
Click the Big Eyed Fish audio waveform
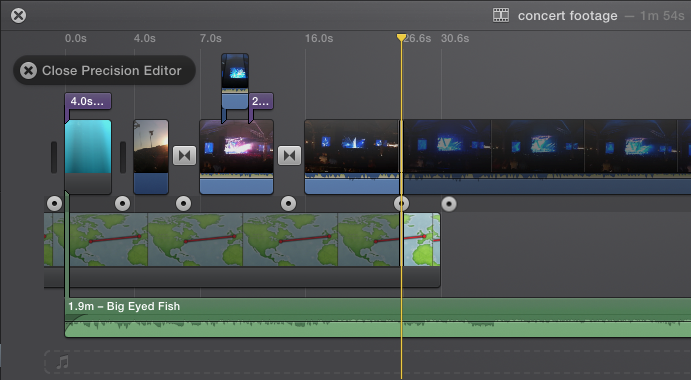(x=378, y=328)
